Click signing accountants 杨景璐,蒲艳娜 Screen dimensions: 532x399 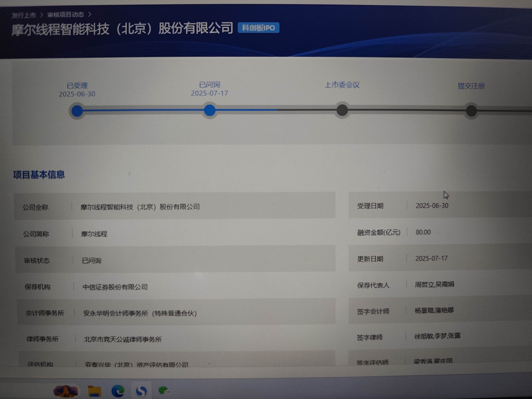(x=434, y=310)
